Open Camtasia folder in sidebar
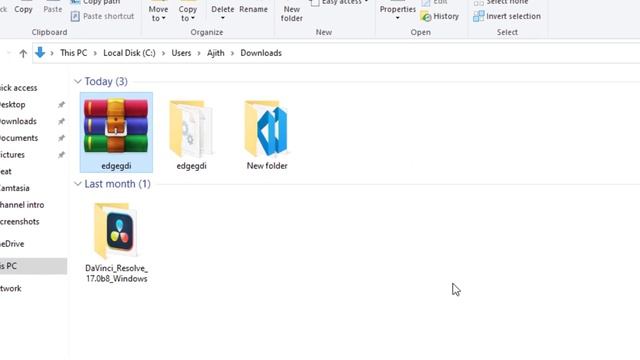This screenshot has width=640, height=360. point(15,189)
